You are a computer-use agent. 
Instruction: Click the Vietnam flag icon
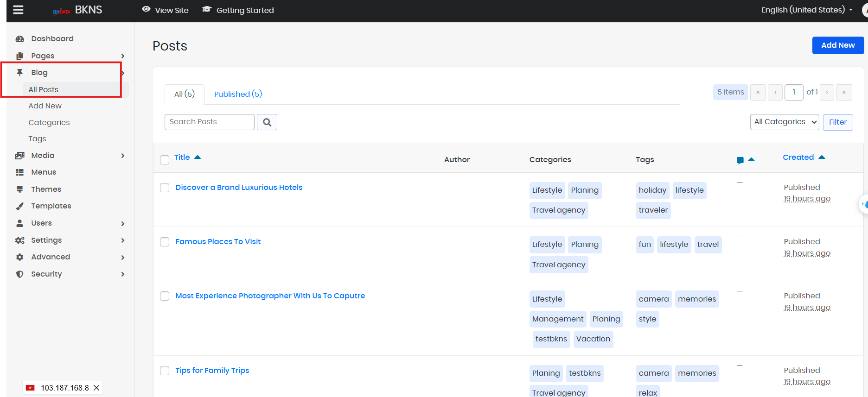(x=30, y=388)
